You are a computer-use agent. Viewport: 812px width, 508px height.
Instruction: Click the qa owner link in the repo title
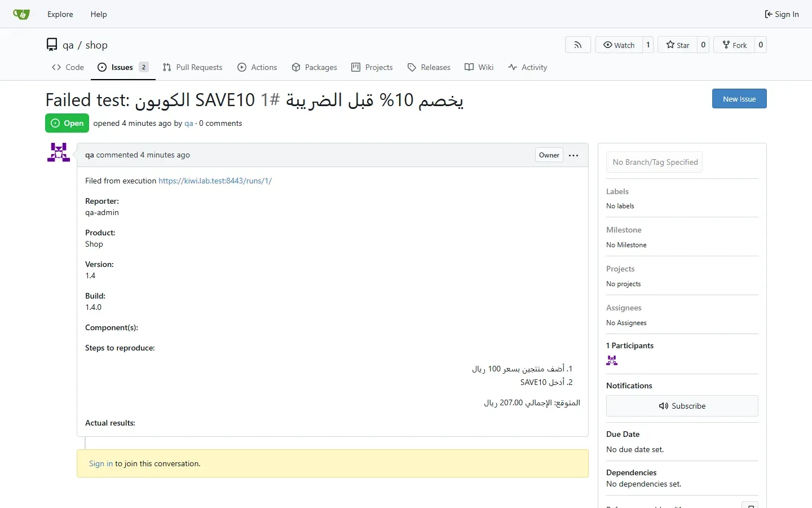coord(68,45)
